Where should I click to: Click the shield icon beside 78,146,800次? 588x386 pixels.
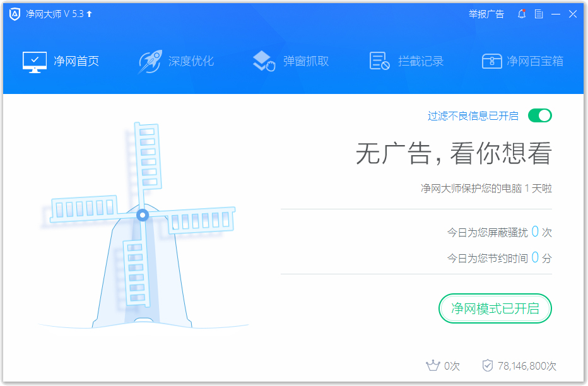click(x=487, y=365)
